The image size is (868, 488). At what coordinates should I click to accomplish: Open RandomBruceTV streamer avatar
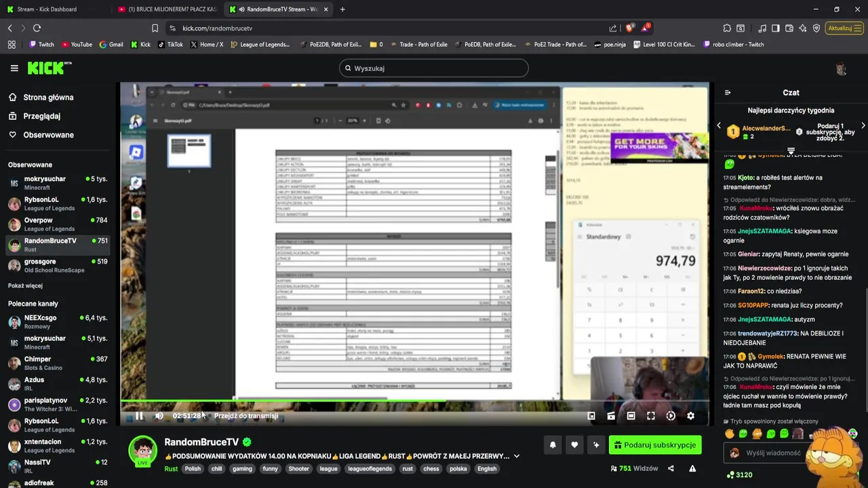point(143,451)
